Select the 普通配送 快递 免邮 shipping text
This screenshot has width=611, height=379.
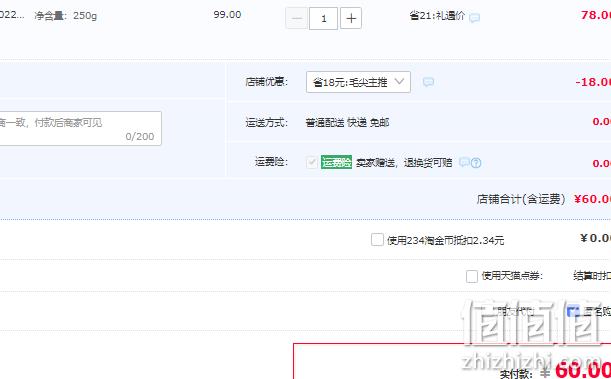(x=347, y=122)
